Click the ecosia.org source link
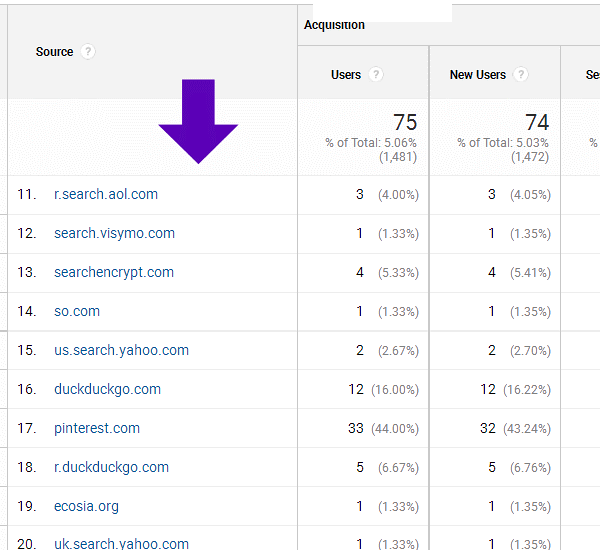The width and height of the screenshot is (600, 550). point(86,506)
